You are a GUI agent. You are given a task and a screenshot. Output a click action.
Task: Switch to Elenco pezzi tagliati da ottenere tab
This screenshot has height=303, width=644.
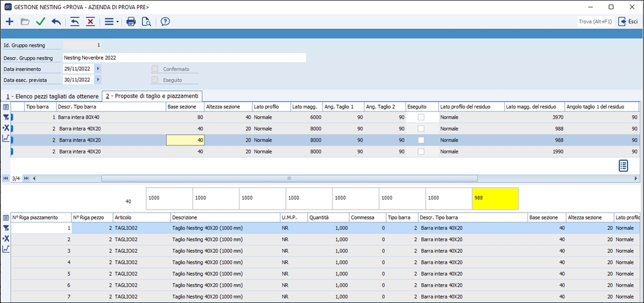52,96
